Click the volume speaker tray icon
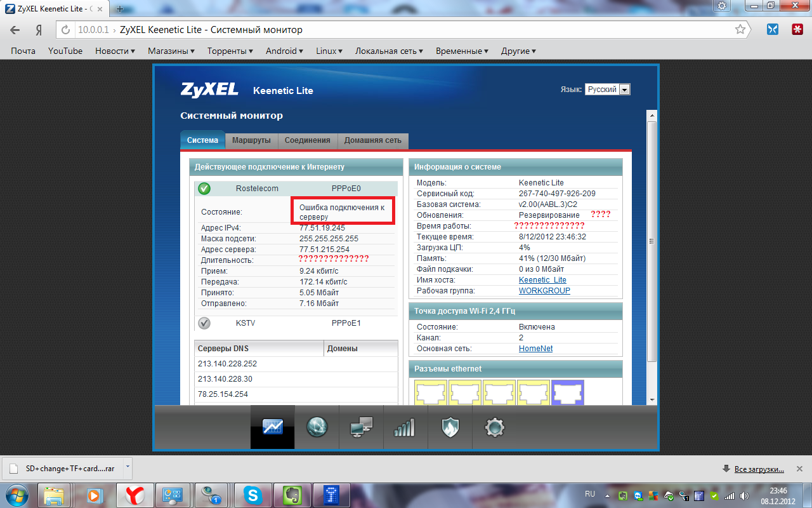Screen dimensions: 812x508 click(x=744, y=496)
